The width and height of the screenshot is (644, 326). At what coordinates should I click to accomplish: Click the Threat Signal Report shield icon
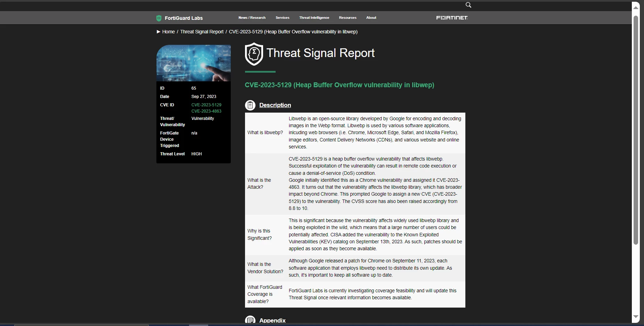tap(254, 54)
